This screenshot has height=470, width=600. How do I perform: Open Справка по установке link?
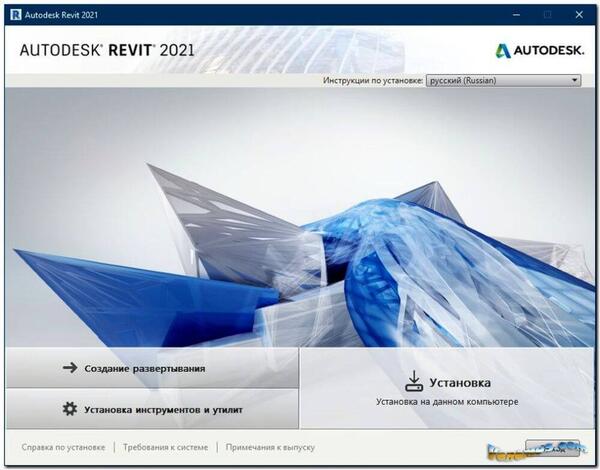tap(63, 447)
